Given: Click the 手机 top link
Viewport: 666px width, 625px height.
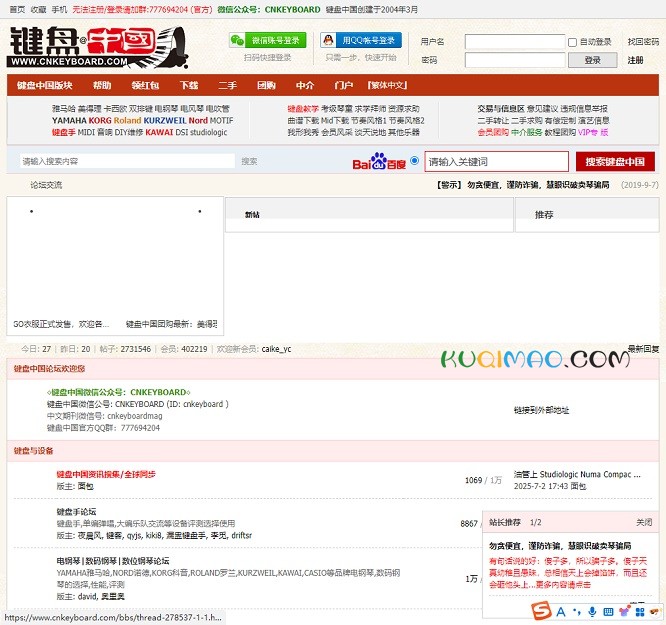Looking at the screenshot, I should pos(59,9).
